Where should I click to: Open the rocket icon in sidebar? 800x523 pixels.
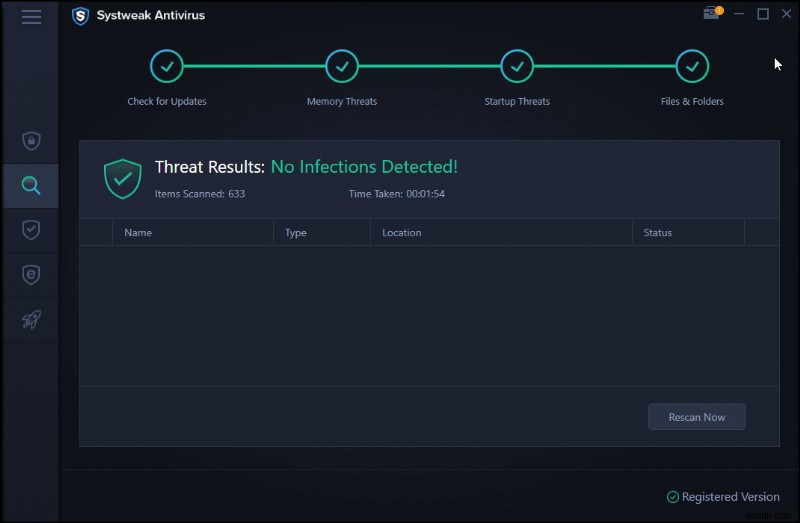[31, 320]
